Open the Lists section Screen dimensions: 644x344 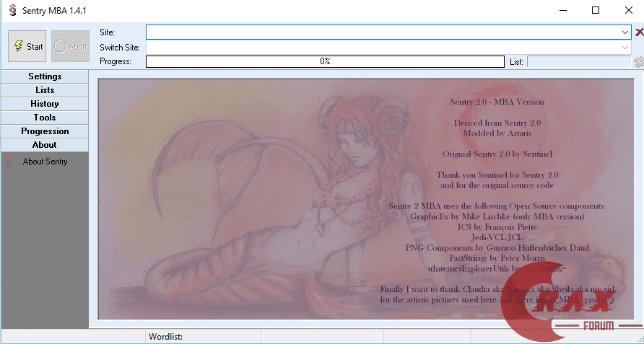tap(45, 90)
